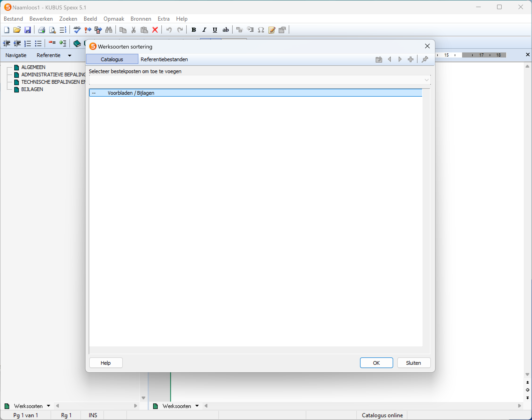Click the plus icon in dialog toolbar

point(411,59)
